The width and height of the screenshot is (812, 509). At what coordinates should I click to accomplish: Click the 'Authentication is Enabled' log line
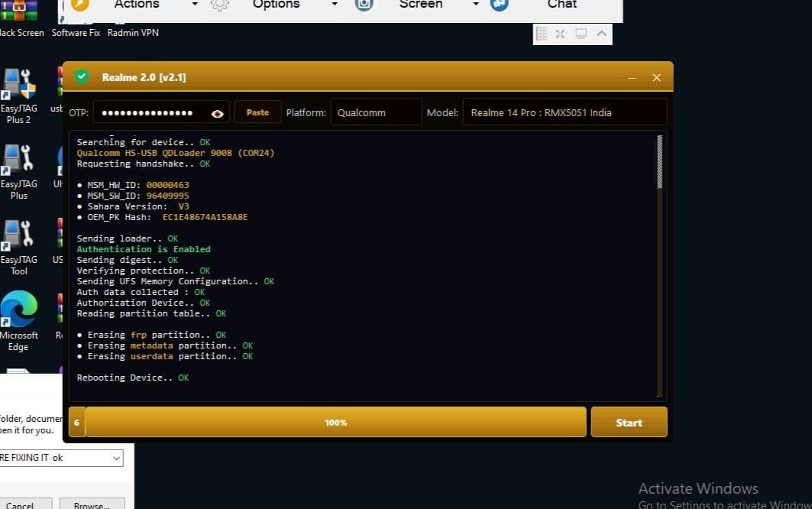(144, 249)
